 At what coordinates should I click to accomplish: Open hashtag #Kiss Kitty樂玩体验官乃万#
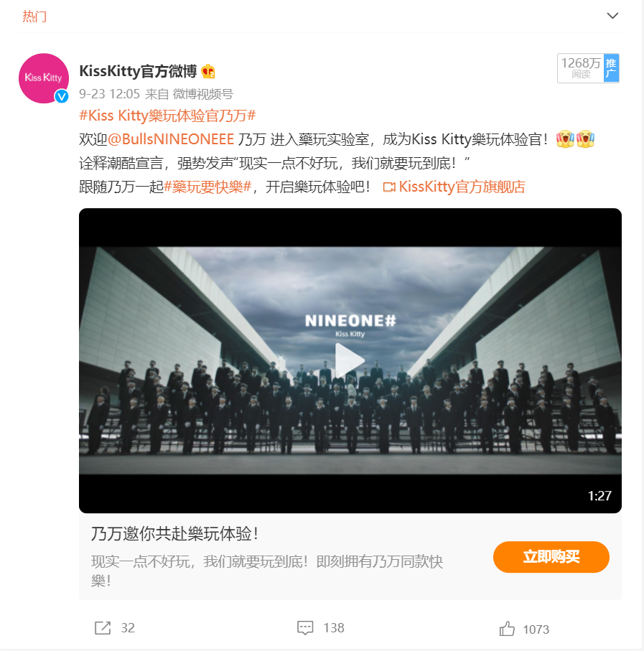pyautogui.click(x=167, y=116)
